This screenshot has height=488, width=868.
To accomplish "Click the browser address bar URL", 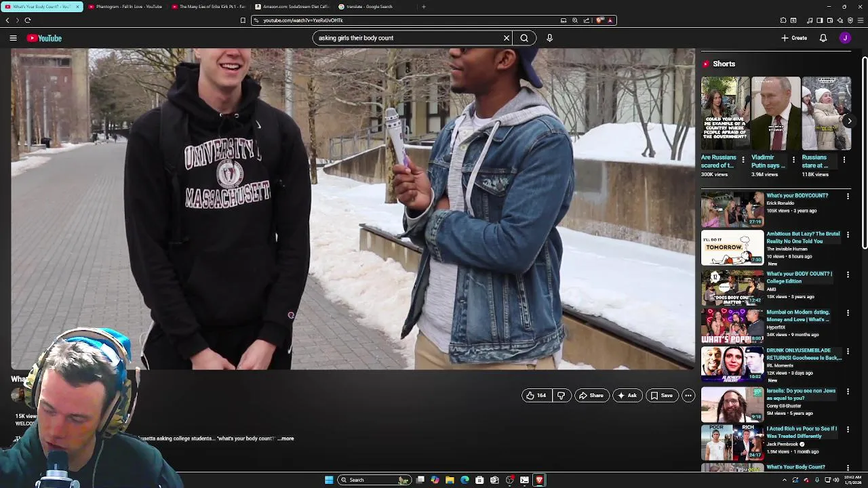I will coord(303,20).
